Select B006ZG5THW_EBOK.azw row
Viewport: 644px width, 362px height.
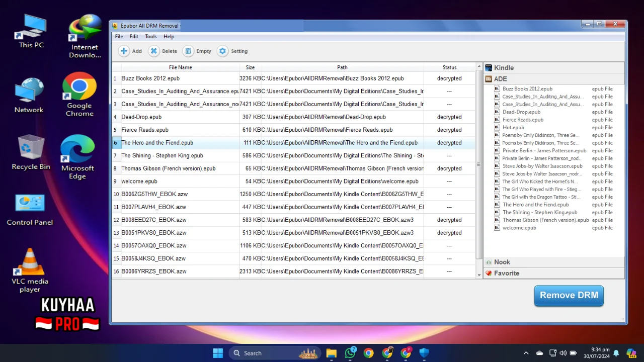(293, 194)
